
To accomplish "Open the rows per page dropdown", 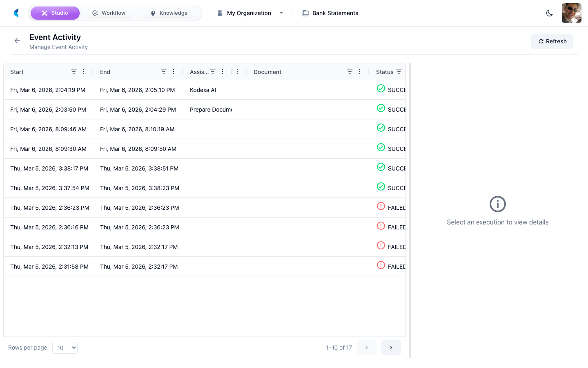I will point(65,348).
